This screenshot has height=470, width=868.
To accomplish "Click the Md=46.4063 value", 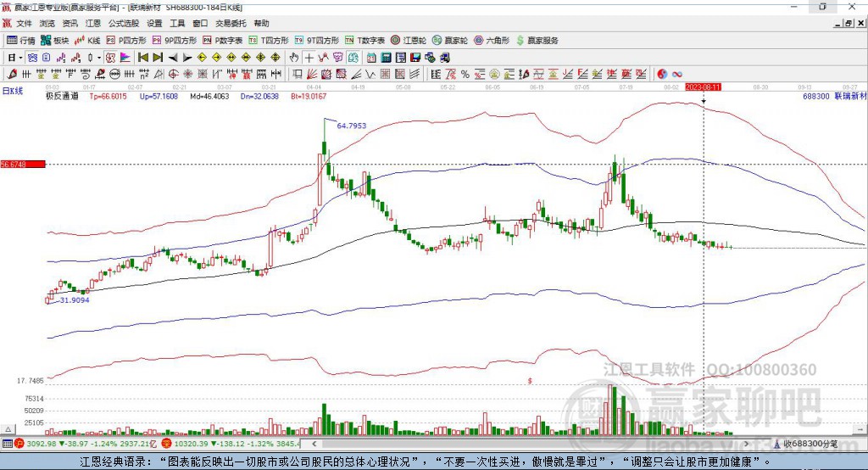I will coord(209,97).
